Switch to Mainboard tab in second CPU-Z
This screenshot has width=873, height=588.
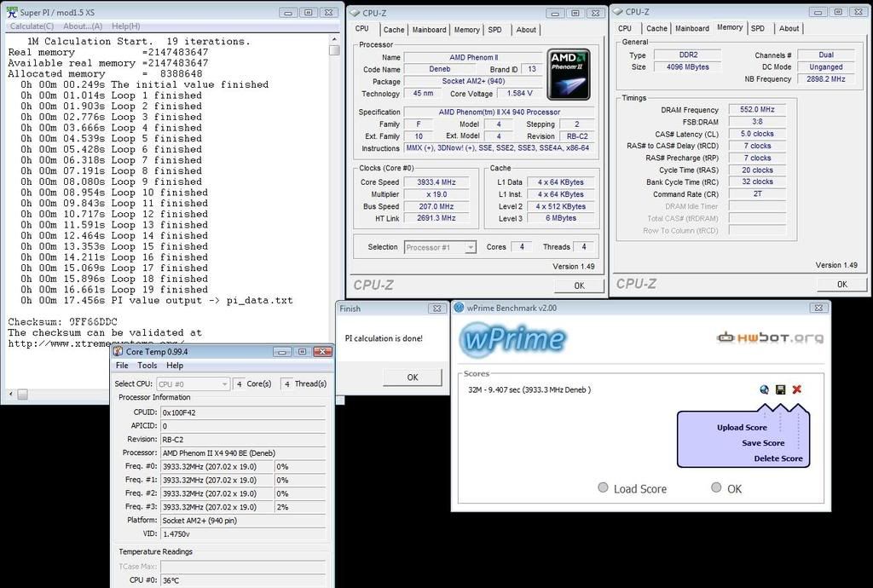pos(692,28)
